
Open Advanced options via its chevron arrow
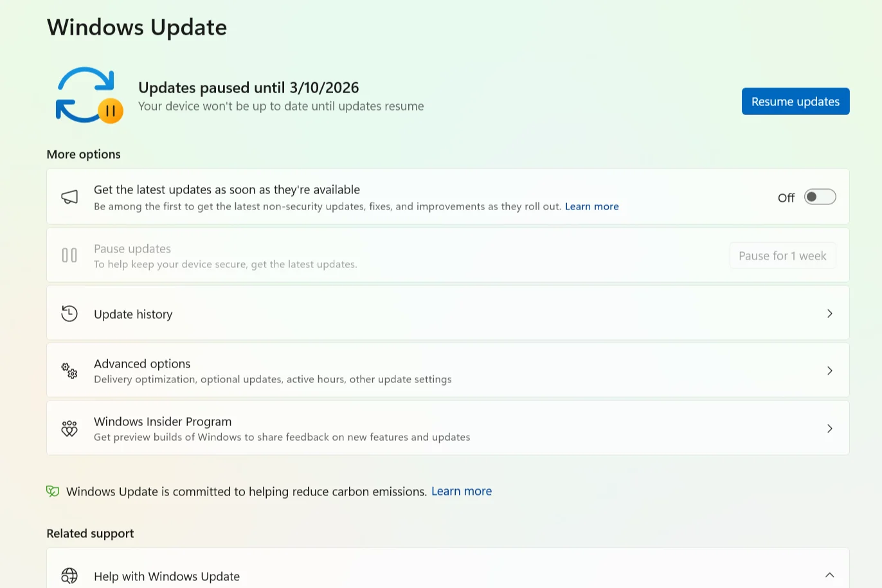pyautogui.click(x=829, y=371)
